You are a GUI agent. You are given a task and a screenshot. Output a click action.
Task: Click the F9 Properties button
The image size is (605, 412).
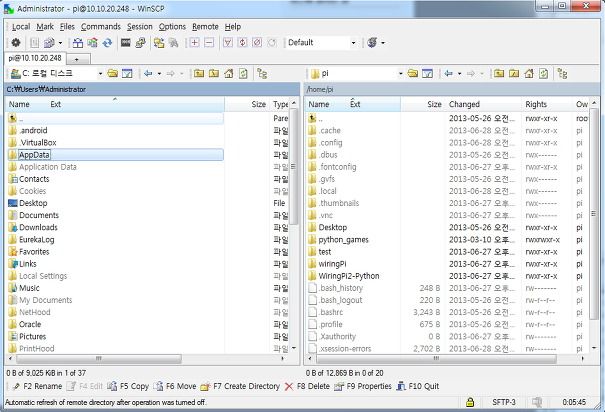click(x=363, y=386)
